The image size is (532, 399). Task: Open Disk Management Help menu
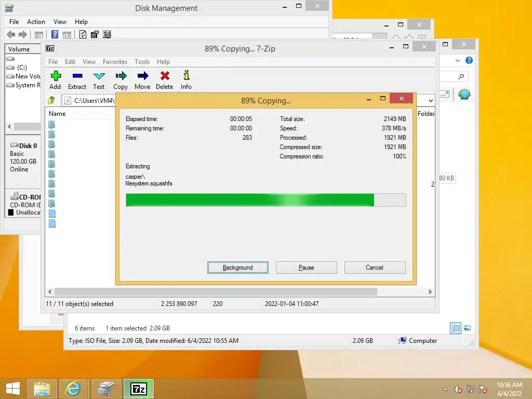tap(81, 22)
